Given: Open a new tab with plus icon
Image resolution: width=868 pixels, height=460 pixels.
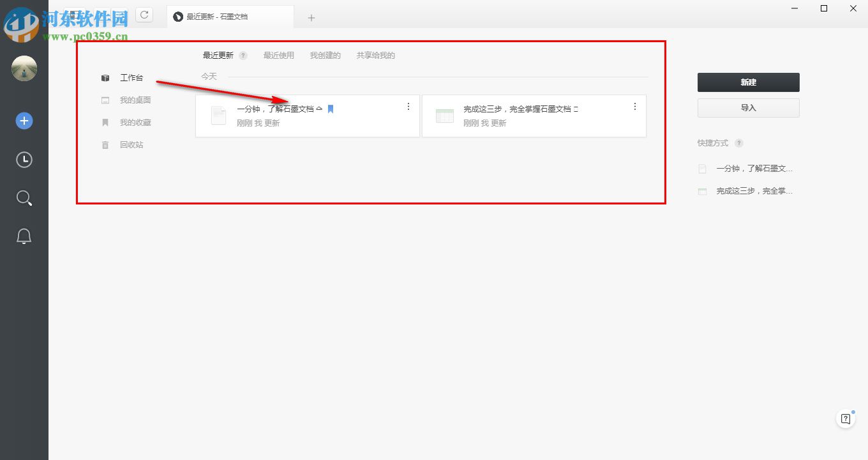Looking at the screenshot, I should click(311, 17).
